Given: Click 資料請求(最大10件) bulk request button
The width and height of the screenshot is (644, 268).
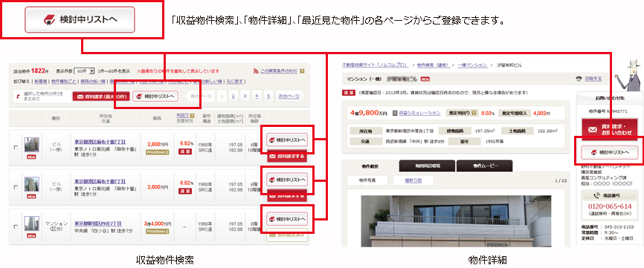Looking at the screenshot, I should tap(101, 97).
